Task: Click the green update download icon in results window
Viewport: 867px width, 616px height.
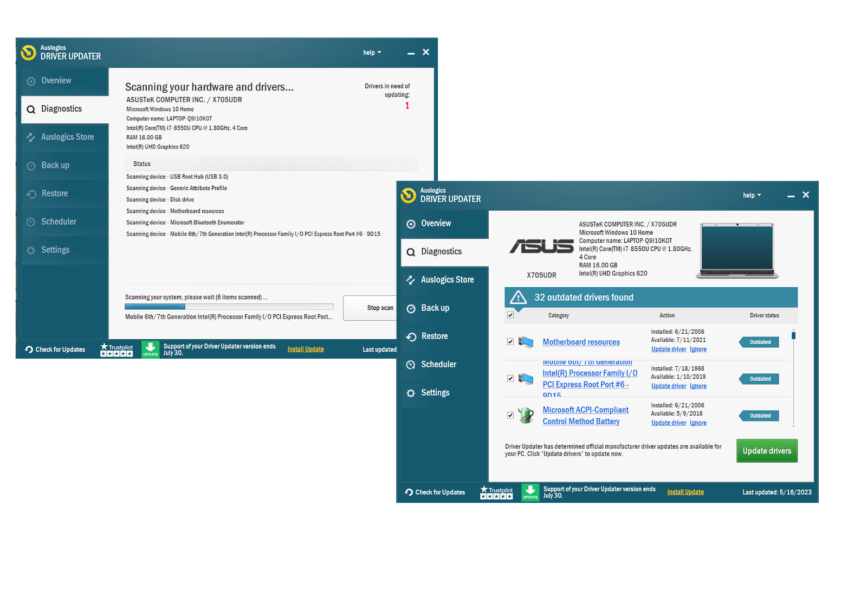Action: pyautogui.click(x=530, y=492)
